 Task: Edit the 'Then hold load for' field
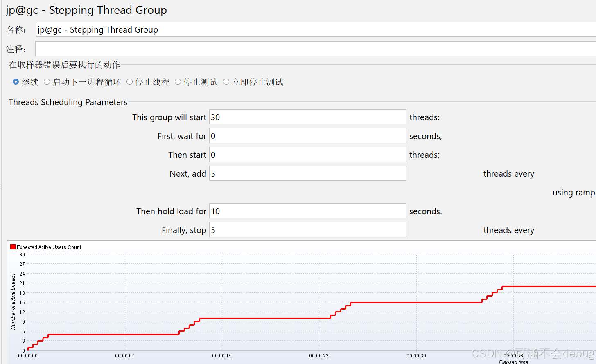click(x=307, y=211)
